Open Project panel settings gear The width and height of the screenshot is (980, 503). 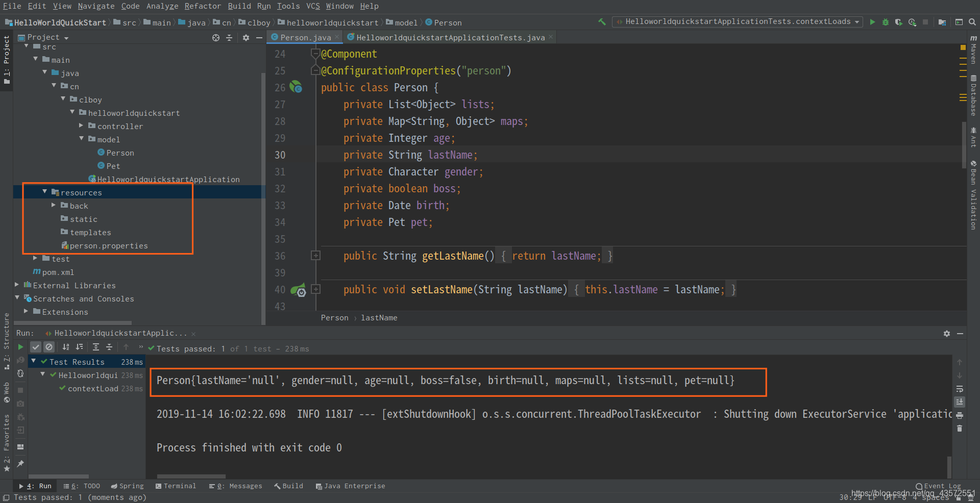pyautogui.click(x=246, y=38)
